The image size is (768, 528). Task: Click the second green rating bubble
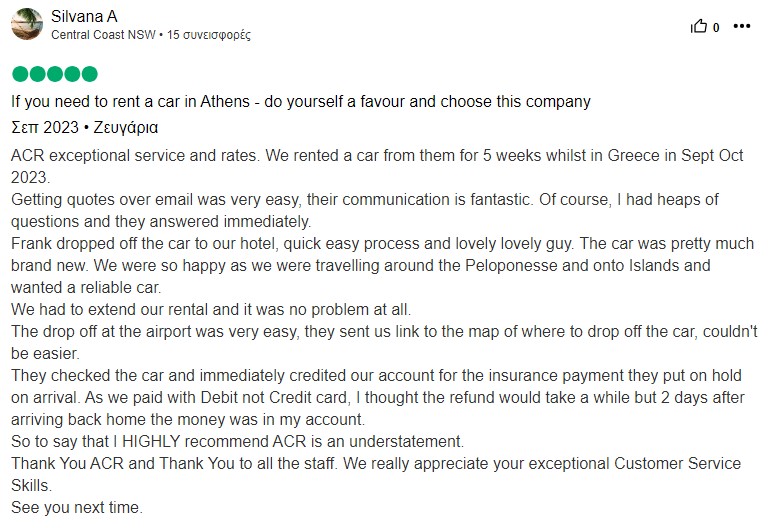point(37,74)
